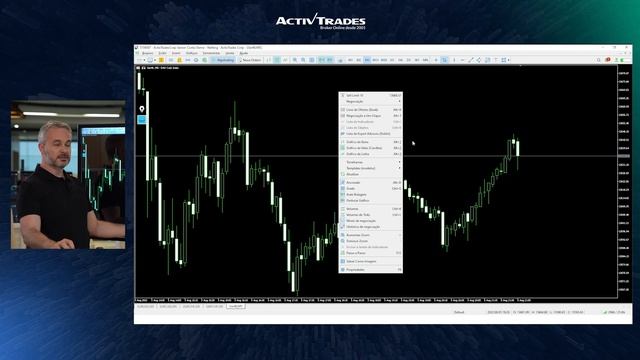Open the red notification icon at toolbar right
Image resolution: width=640 pixels, height=360 pixels.
(608, 60)
